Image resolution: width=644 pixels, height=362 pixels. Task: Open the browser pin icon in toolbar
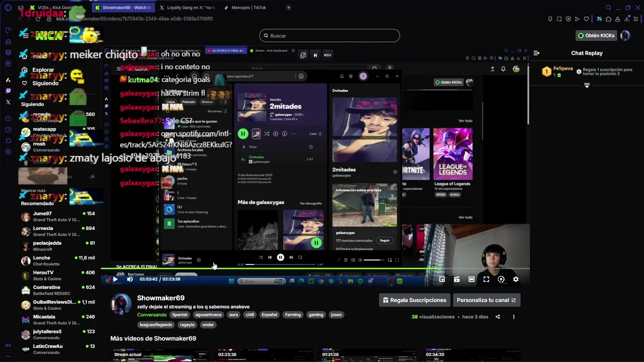point(550,19)
